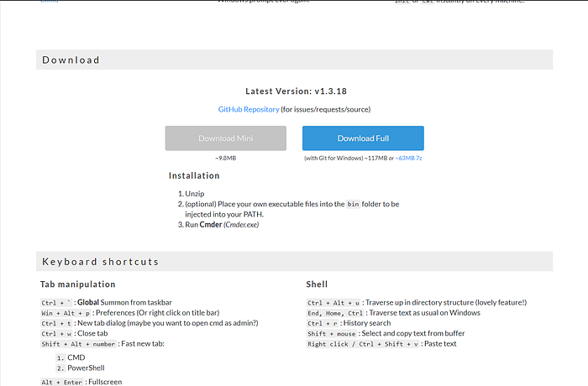Click the Shift + mouse shortcut code
The height and width of the screenshot is (386, 588).
pyautogui.click(x=332, y=333)
